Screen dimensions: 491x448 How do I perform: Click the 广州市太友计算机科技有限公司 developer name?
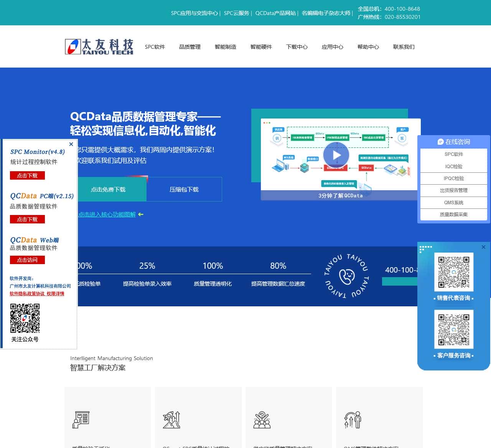point(40,286)
